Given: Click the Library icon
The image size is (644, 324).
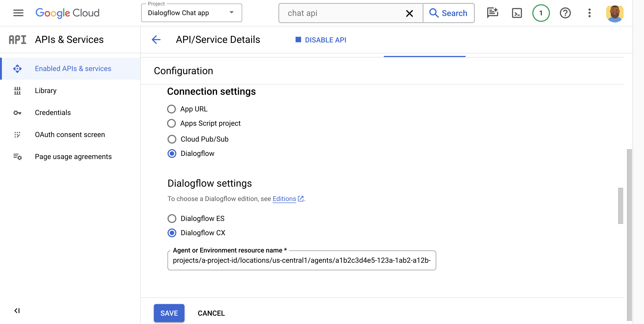Looking at the screenshot, I should (17, 90).
